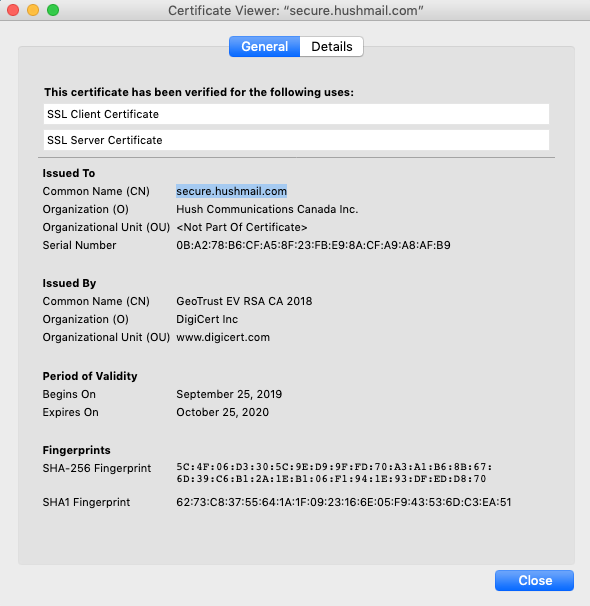Click the Hush Communications Canada Inc. organization value
The image size is (590, 606).
267,209
